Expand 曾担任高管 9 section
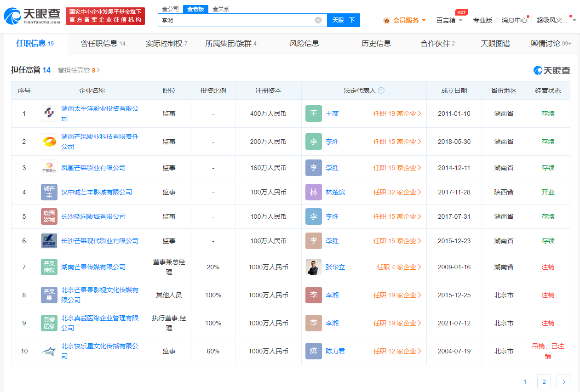The width and height of the screenshot is (580, 392). 77,69
